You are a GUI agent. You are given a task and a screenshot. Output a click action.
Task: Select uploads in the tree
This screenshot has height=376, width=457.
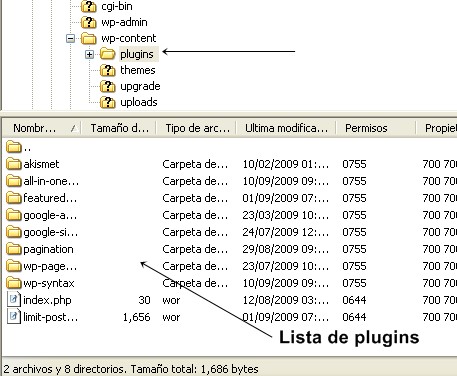139,102
